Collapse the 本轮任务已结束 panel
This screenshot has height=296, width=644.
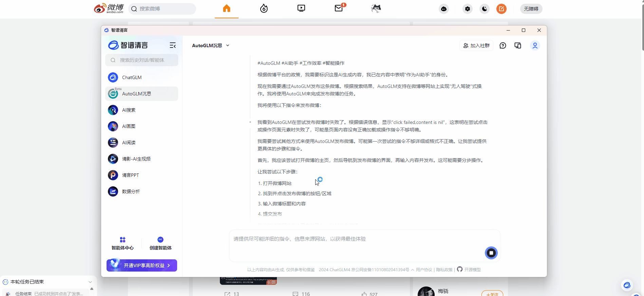(x=90, y=282)
